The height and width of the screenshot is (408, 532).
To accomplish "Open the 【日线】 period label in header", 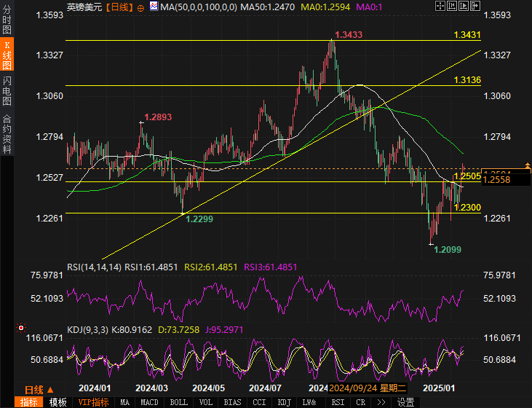I will click(119, 7).
